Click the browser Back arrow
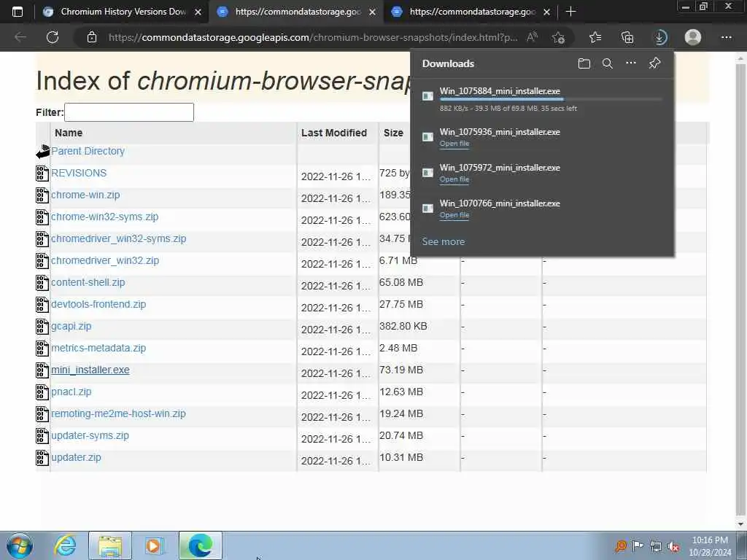The height and width of the screenshot is (560, 747). 20,37
